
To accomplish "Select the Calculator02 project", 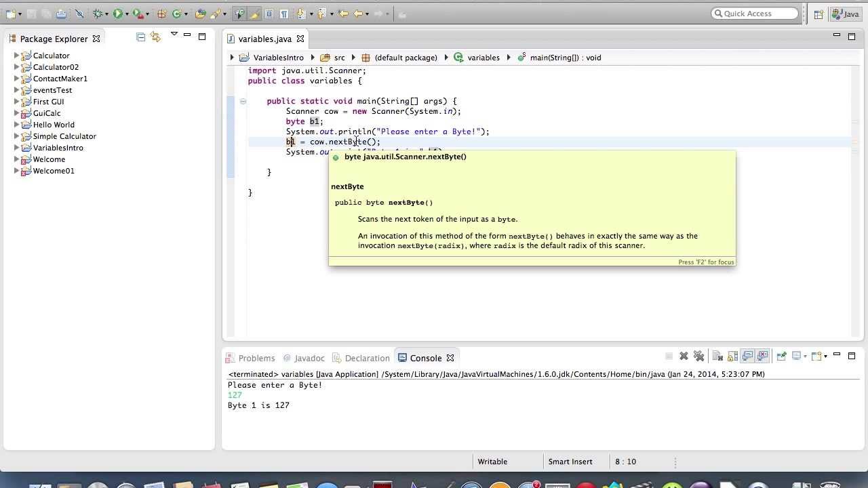I will tap(56, 67).
